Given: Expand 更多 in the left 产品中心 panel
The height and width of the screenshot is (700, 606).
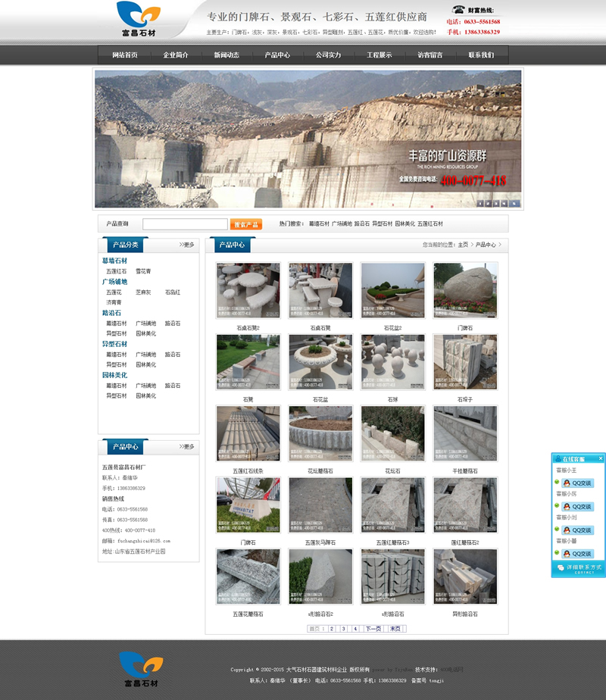Looking at the screenshot, I should [x=186, y=446].
